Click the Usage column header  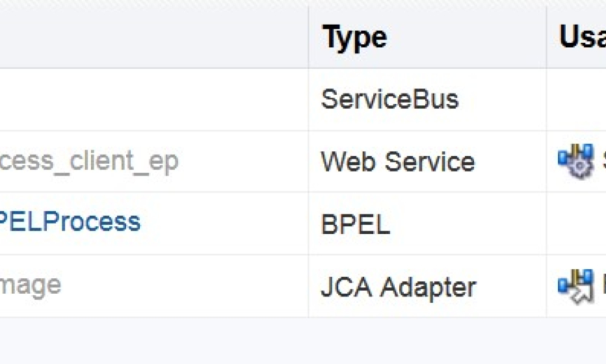[x=583, y=37]
